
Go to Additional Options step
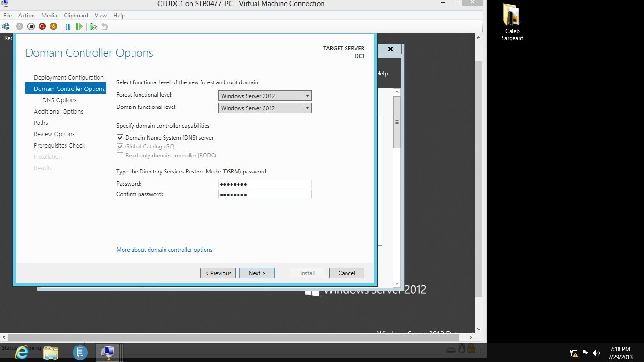pyautogui.click(x=58, y=112)
